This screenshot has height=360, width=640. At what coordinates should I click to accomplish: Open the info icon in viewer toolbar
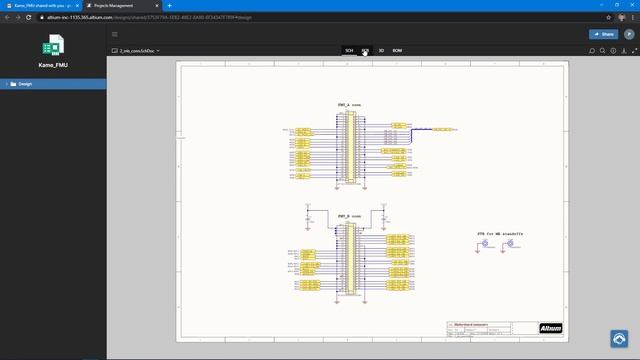pyautogui.click(x=613, y=51)
